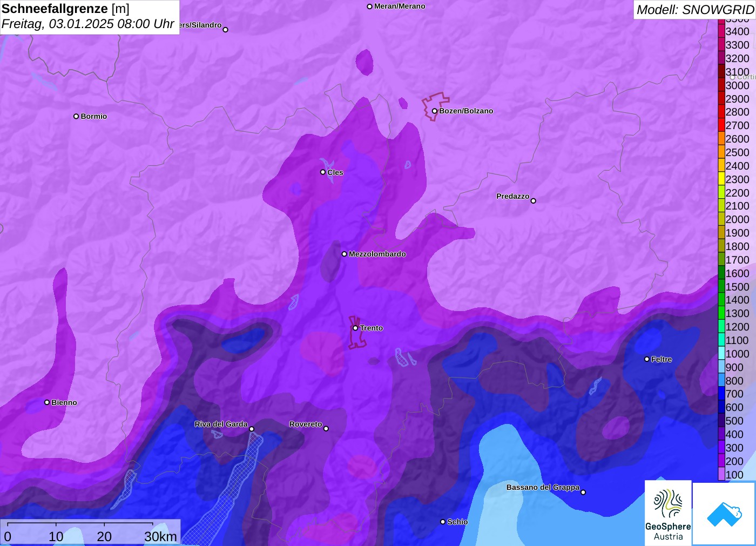756x546 pixels.
Task: Click the 100 color swatch in legend
Action: pyautogui.click(x=721, y=475)
